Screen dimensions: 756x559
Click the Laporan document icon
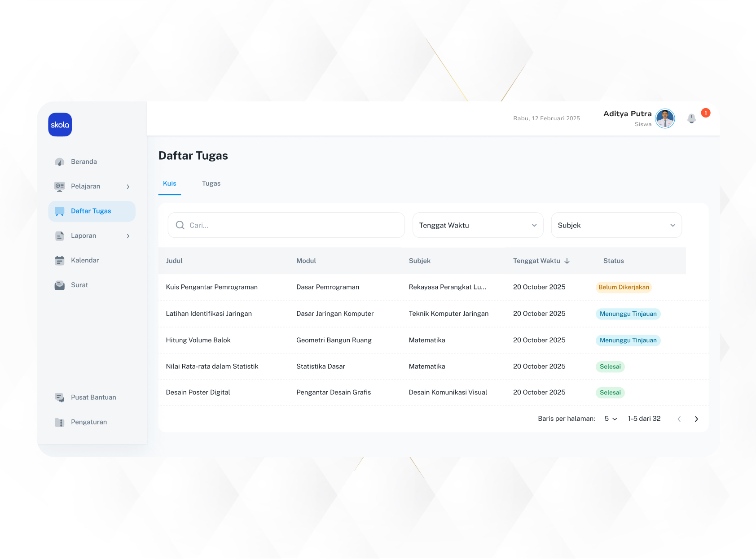point(59,236)
